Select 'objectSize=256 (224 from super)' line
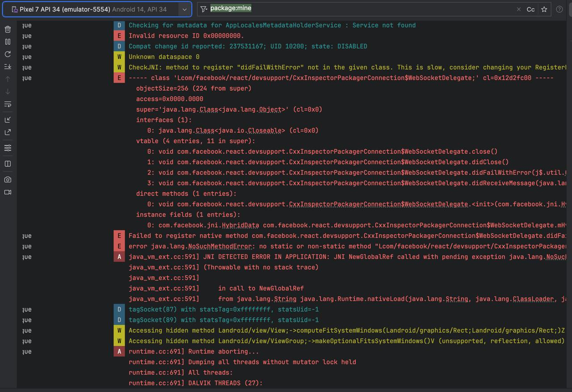 point(194,88)
